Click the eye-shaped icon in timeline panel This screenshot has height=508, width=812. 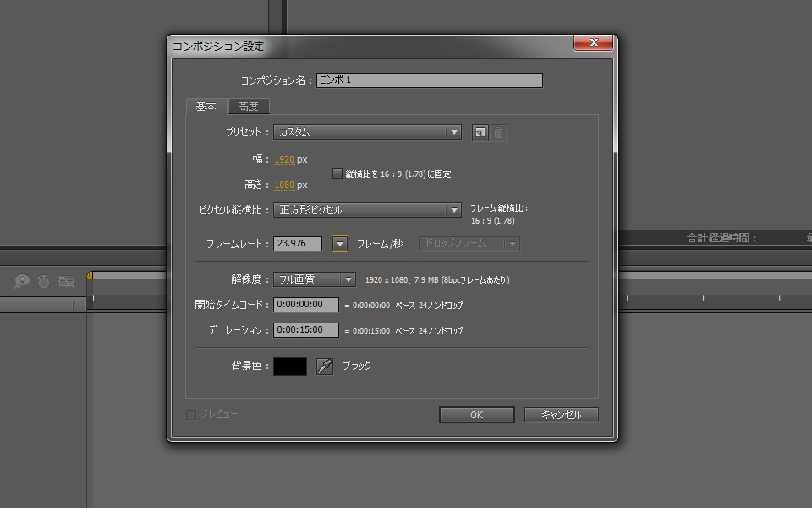[22, 281]
